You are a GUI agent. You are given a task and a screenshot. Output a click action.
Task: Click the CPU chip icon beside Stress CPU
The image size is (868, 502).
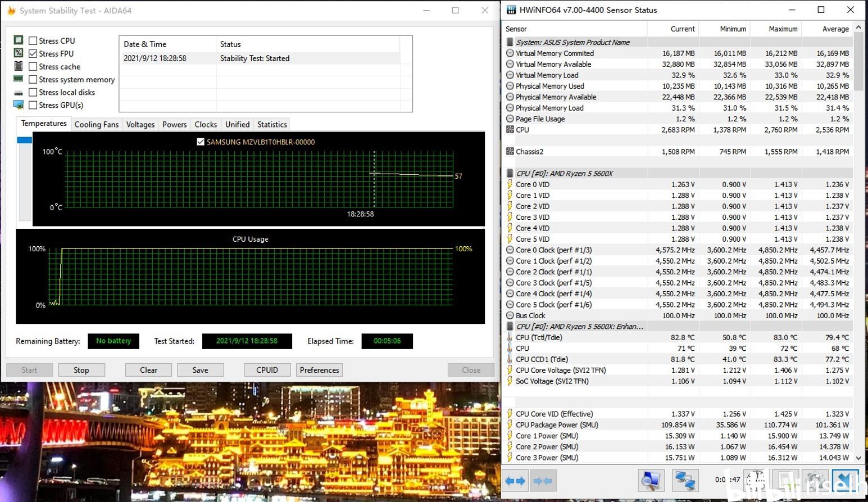(x=19, y=40)
